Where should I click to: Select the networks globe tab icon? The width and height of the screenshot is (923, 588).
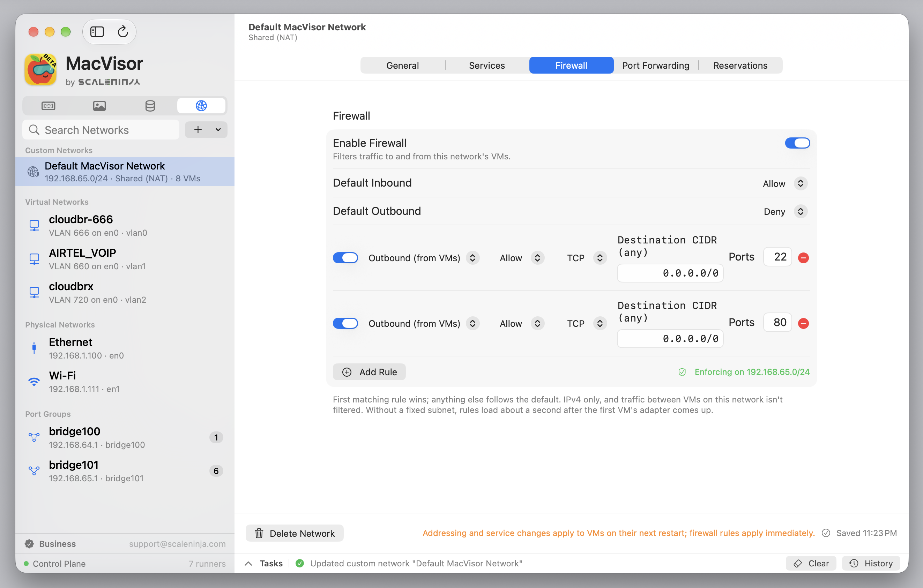point(201,106)
